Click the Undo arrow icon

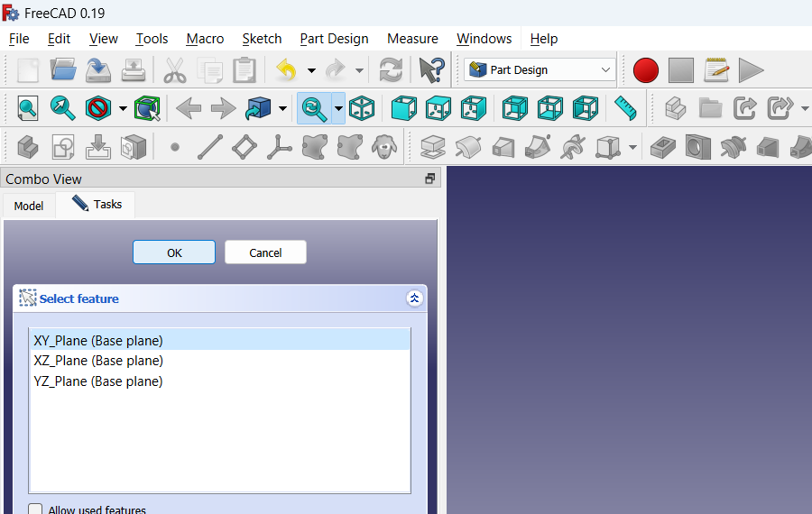click(286, 69)
